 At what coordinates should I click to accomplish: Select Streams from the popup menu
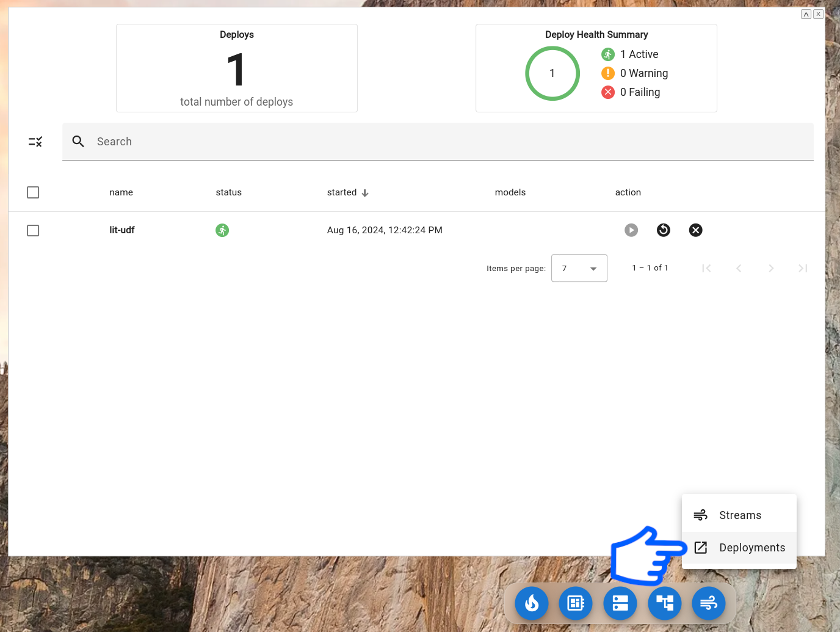[739, 515]
